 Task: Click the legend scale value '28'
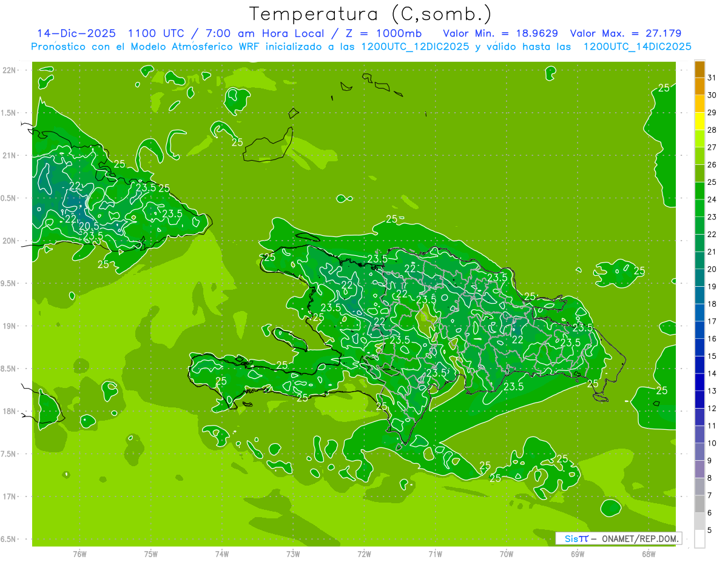pos(712,130)
